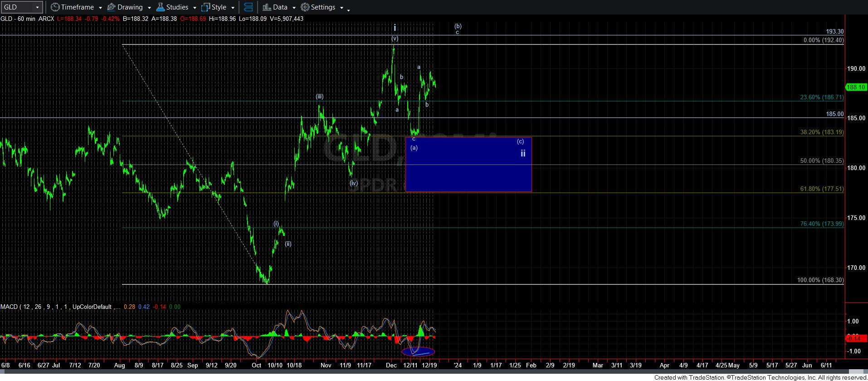Select the last price L=188.34 readout
This screenshot has height=381, width=868.
69,19
